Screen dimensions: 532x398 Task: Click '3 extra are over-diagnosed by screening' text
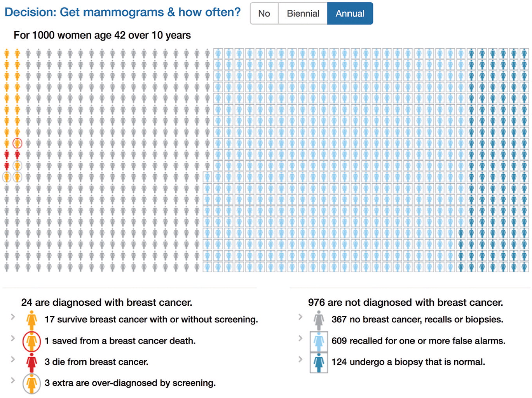tap(130, 383)
